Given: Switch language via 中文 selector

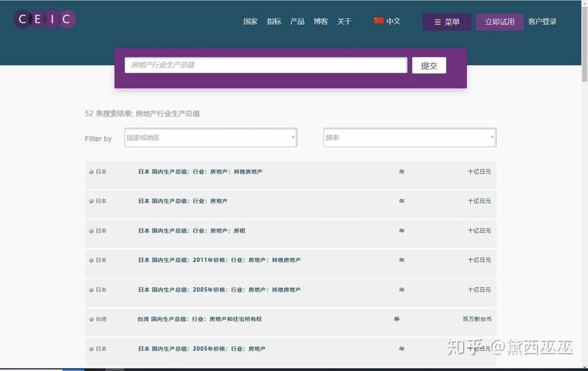Looking at the screenshot, I should click(x=394, y=21).
